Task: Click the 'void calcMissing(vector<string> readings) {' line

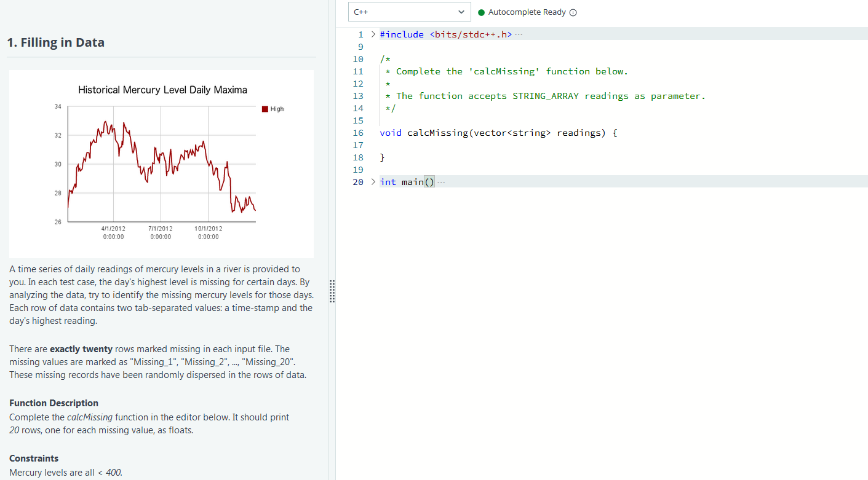Action: pyautogui.click(x=498, y=133)
